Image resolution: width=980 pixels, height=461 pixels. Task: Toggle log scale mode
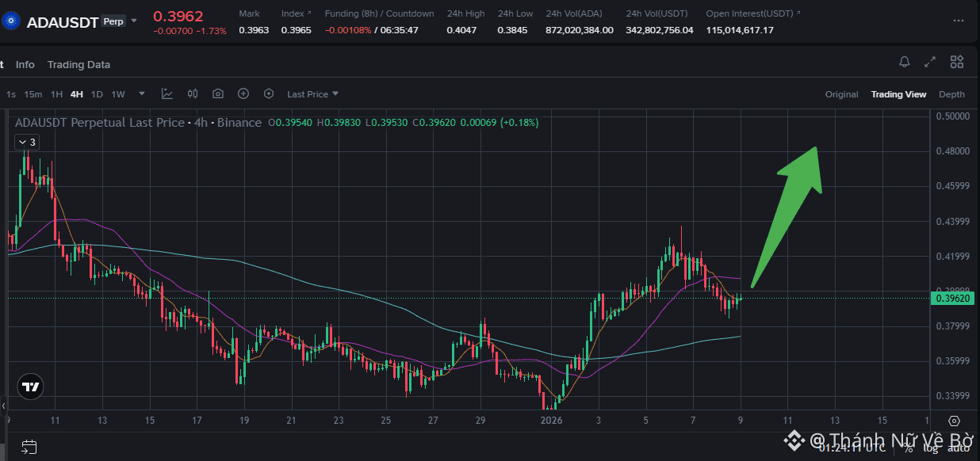[x=931, y=448]
